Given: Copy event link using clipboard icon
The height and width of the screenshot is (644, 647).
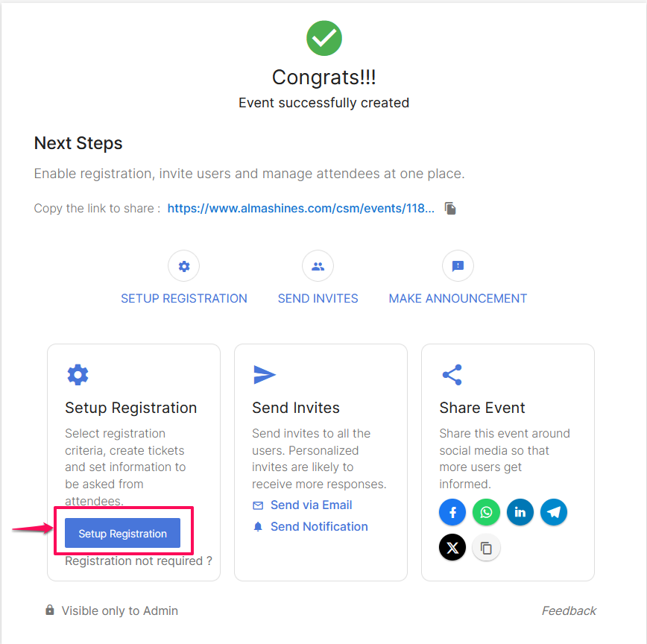Looking at the screenshot, I should click(450, 209).
